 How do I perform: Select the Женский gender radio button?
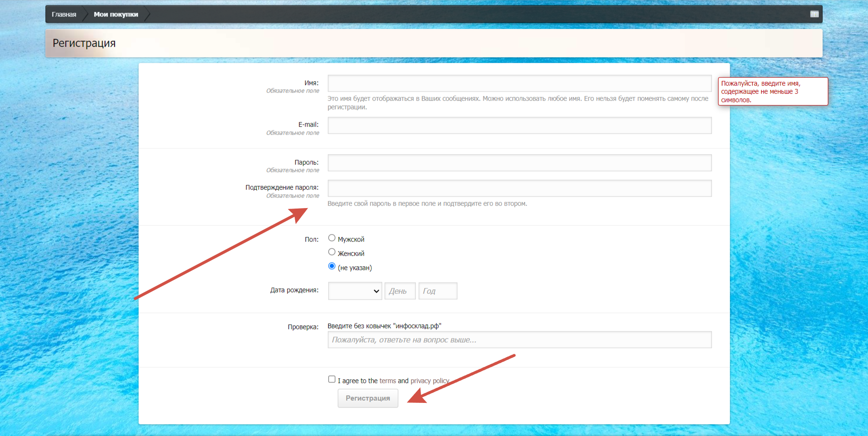332,252
